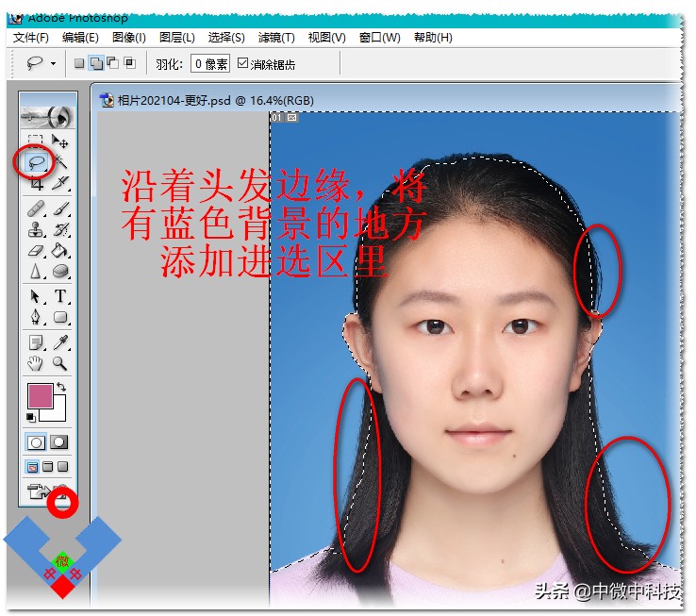Click the slice type badge next to 01
The image size is (696, 616).
(291, 117)
